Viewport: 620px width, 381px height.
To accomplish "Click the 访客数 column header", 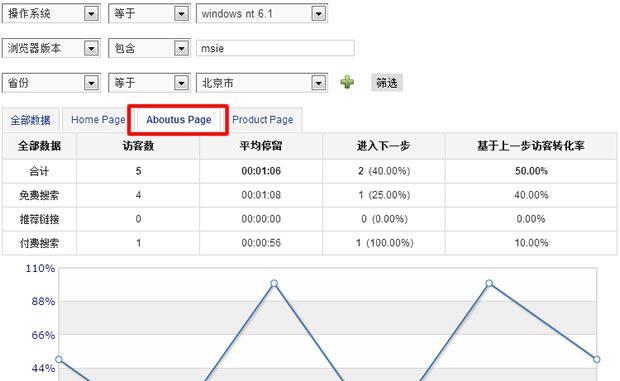I will click(138, 146).
